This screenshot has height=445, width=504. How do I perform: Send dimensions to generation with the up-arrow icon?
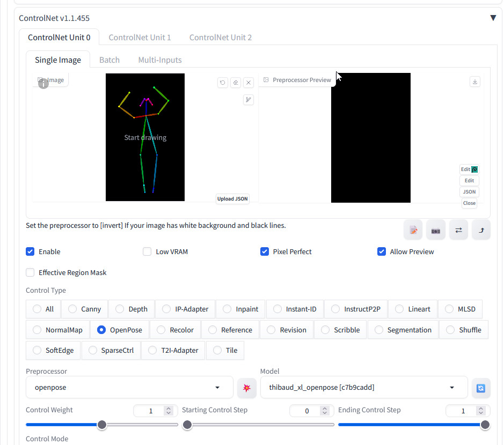481,230
